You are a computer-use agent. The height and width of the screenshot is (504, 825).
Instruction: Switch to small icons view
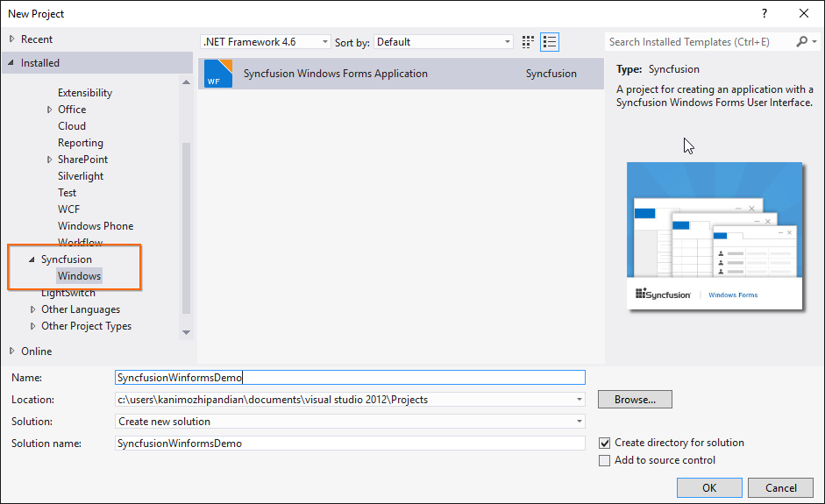(528, 42)
